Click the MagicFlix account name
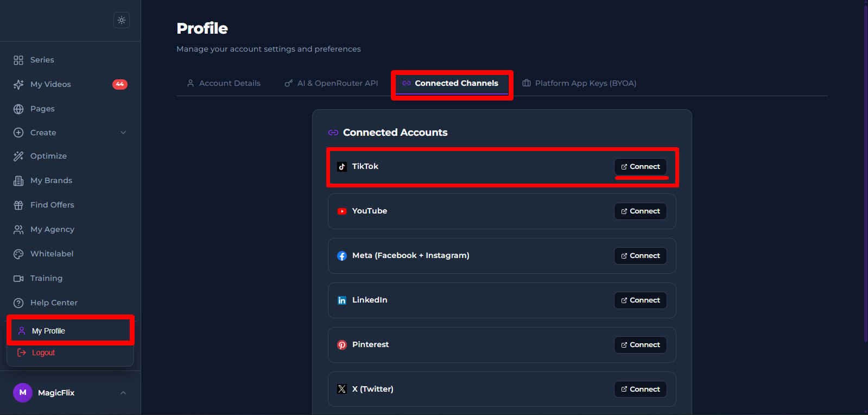Viewport: 868px width, 415px height. (56, 393)
